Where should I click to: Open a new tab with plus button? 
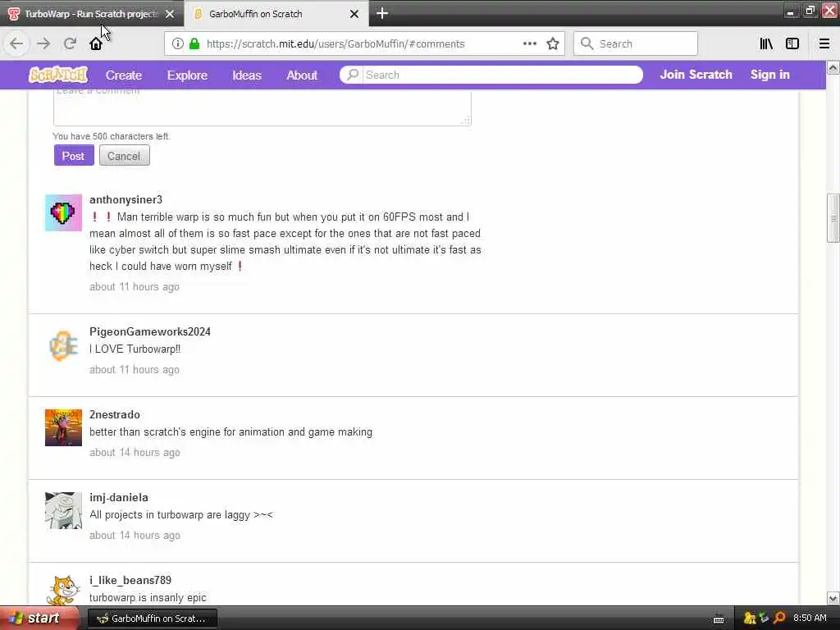382,13
